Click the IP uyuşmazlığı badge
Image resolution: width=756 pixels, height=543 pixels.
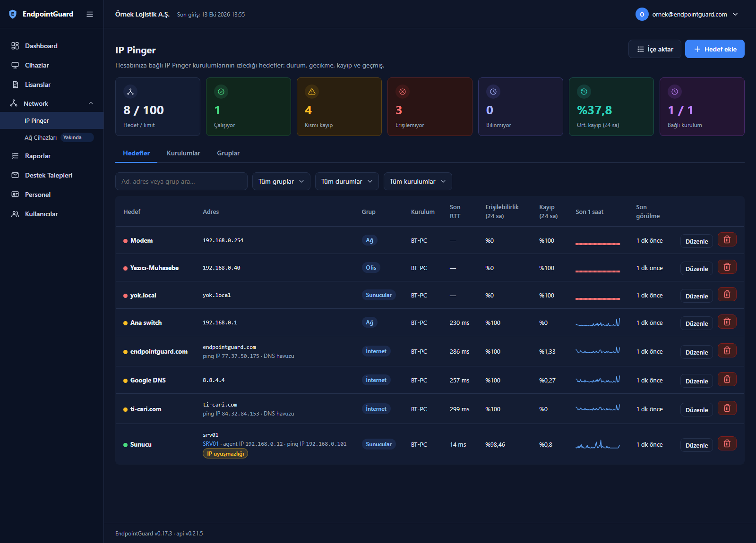[225, 454]
